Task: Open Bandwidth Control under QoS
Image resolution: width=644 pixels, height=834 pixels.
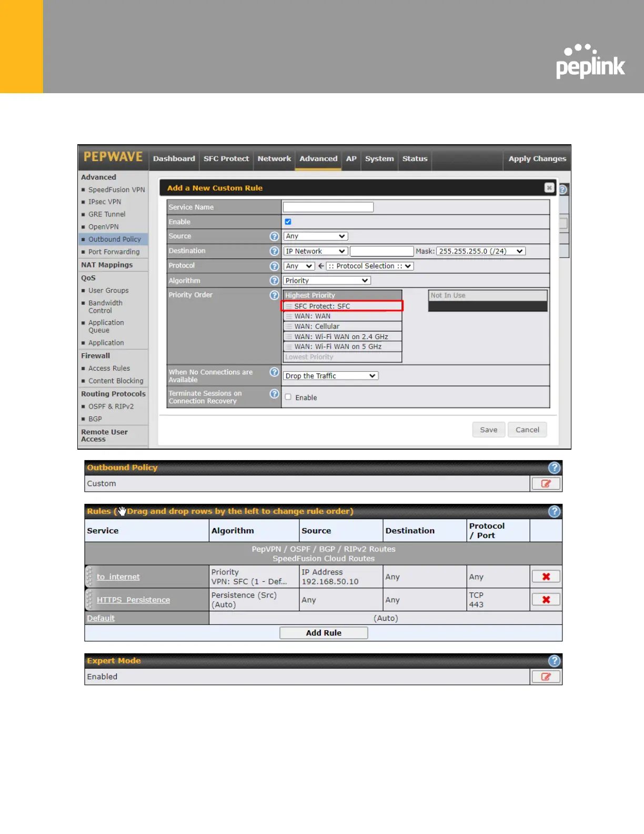Action: (106, 307)
